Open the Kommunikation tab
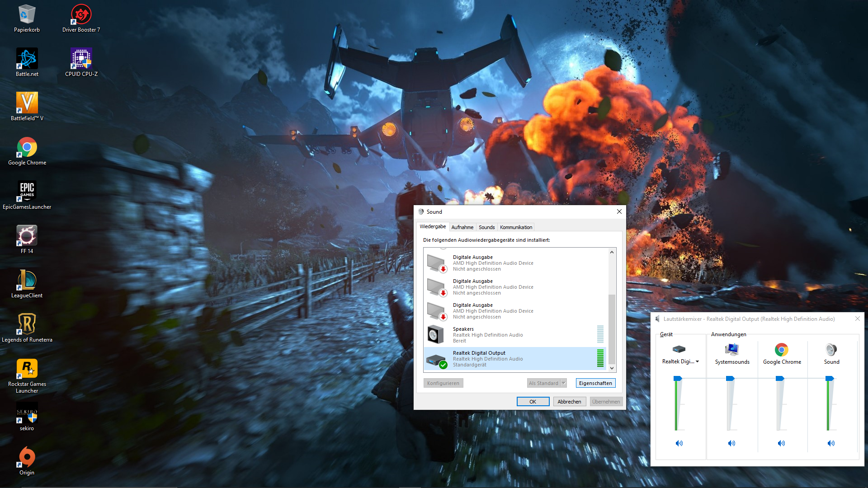The width and height of the screenshot is (868, 488). (516, 227)
